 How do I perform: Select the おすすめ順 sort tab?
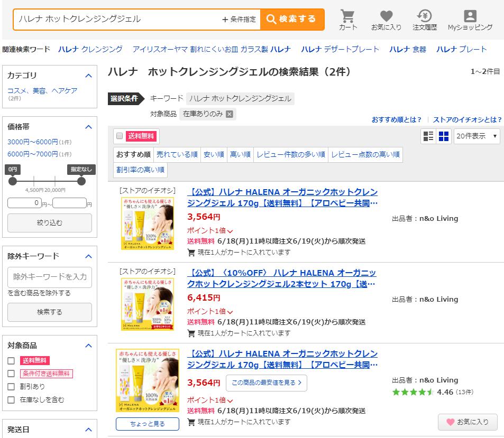133,155
